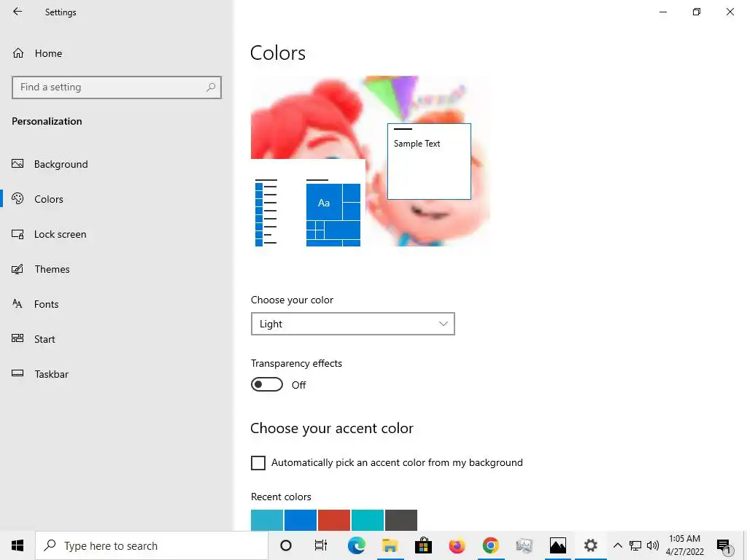Go back with the Settings back arrow
The image size is (747, 560).
click(18, 12)
